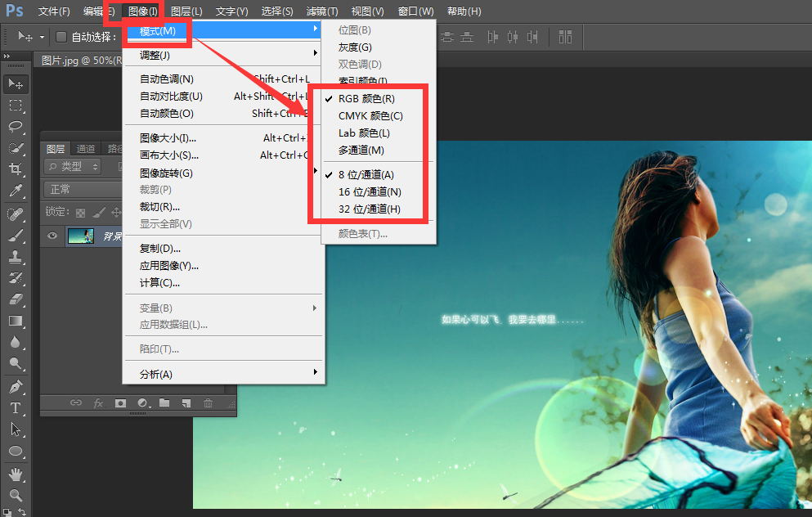Click the 背景 layer thumbnail
Screen dimensions: 812x517
coord(81,236)
